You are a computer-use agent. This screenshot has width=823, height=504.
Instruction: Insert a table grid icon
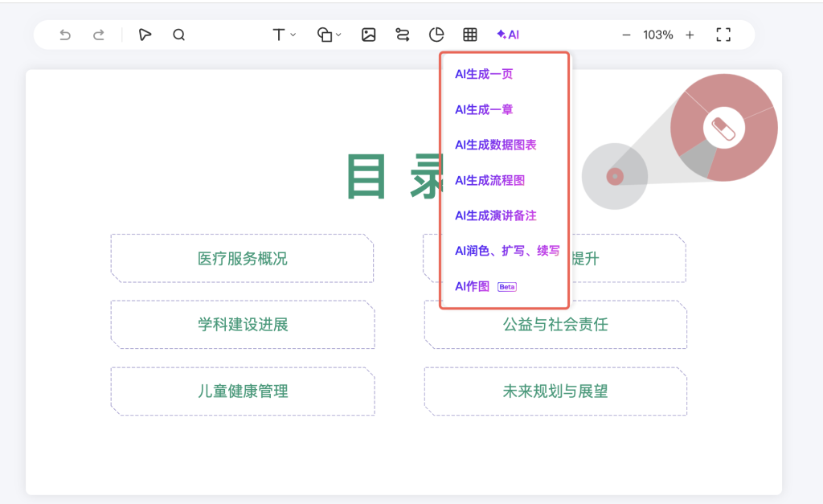pos(470,35)
